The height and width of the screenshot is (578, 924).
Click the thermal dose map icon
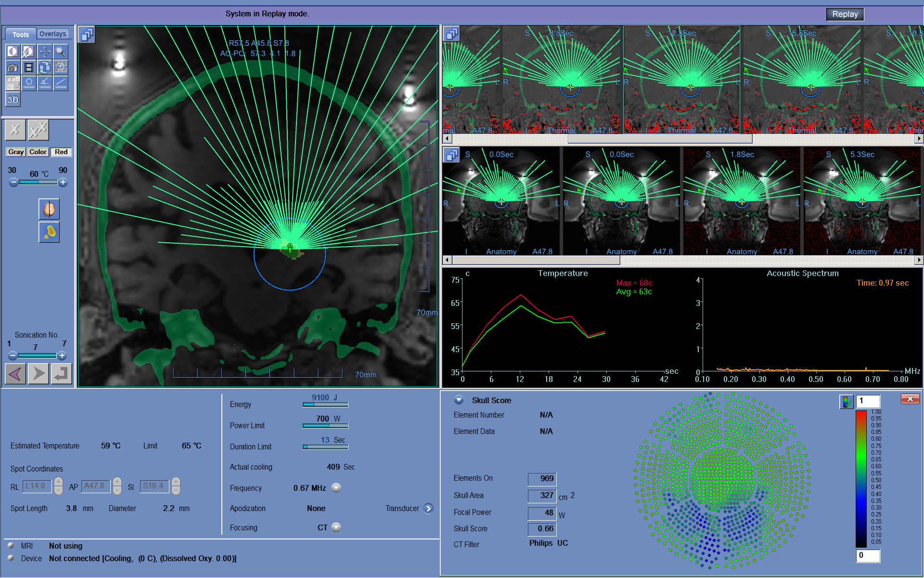pyautogui.click(x=49, y=232)
